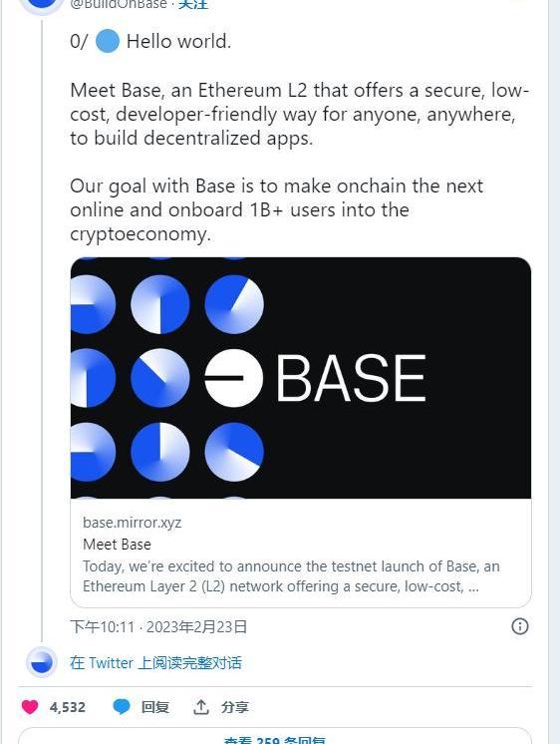Click 查看 259 条回复 button
560x744 pixels.
(x=275, y=738)
